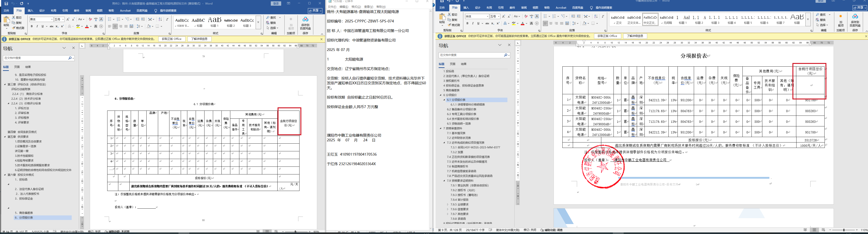Viewport: 868px width, 234px height.
Task: Click Find (查找) in 中鹏商务投标文件 Word window
Action: coord(821,15)
